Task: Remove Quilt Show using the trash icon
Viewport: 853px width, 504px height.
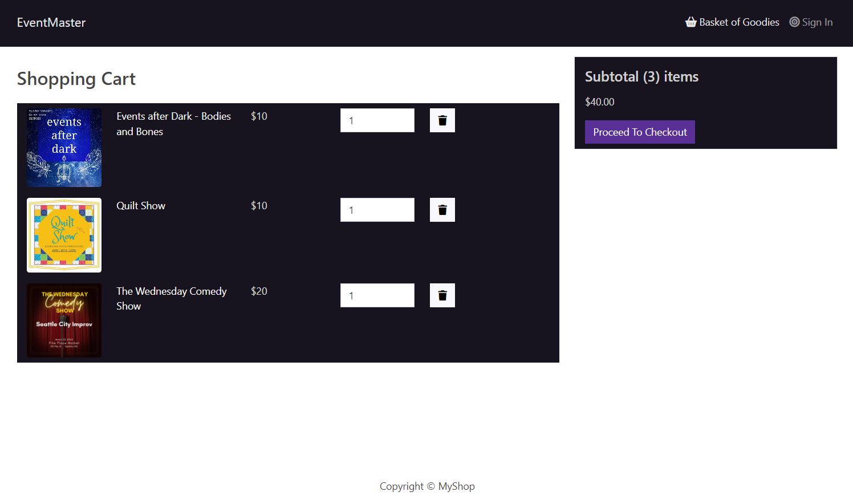Action: pos(442,209)
